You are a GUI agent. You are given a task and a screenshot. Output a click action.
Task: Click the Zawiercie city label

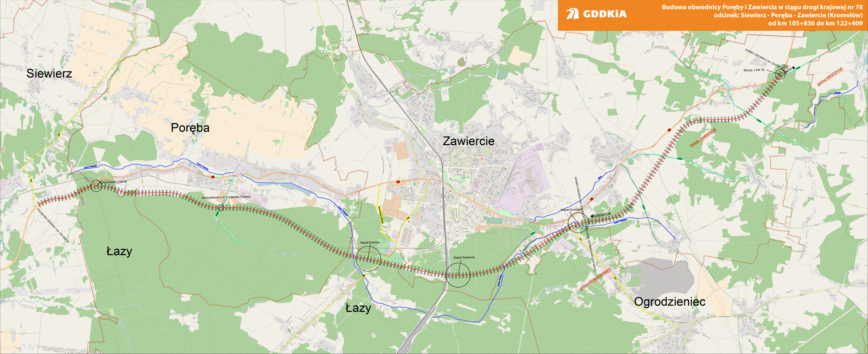click(x=468, y=141)
